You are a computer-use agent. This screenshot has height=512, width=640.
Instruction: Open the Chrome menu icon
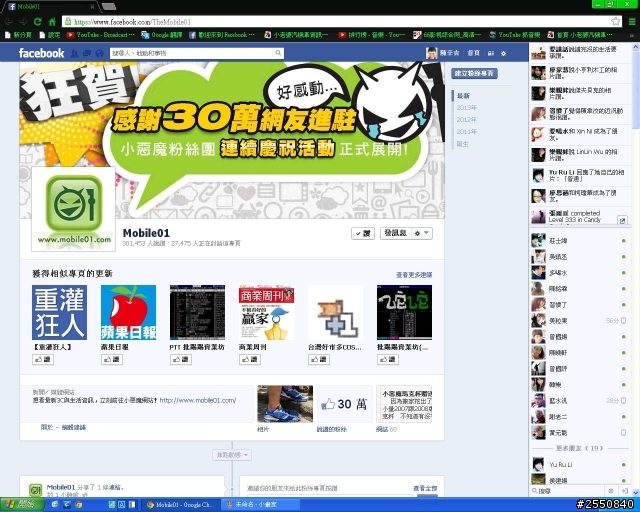click(x=631, y=22)
